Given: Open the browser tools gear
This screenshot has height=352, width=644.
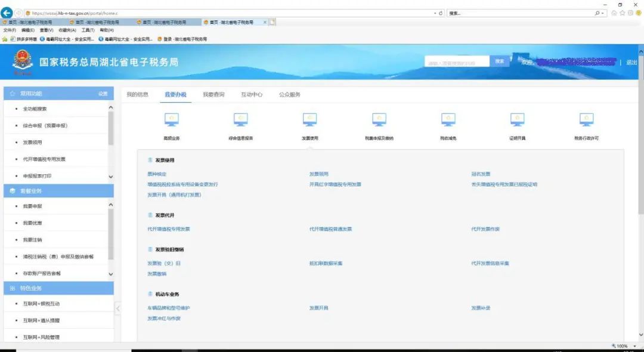Looking at the screenshot, I should coord(630,13).
